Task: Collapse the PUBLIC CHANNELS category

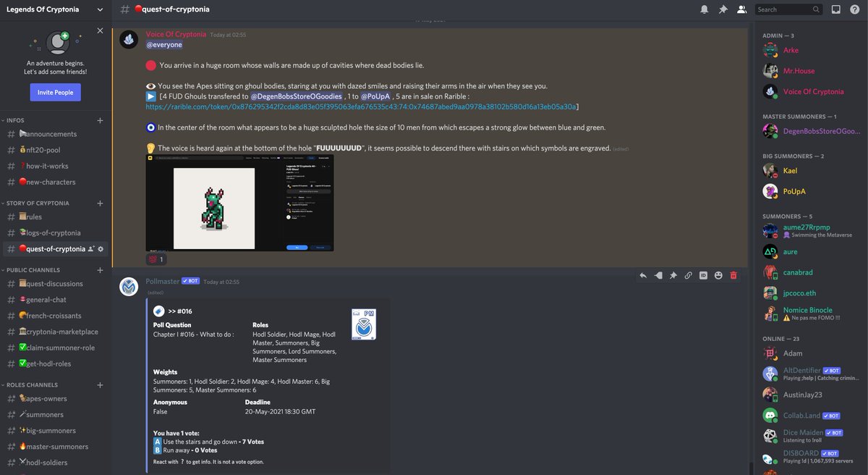Action: coord(31,270)
